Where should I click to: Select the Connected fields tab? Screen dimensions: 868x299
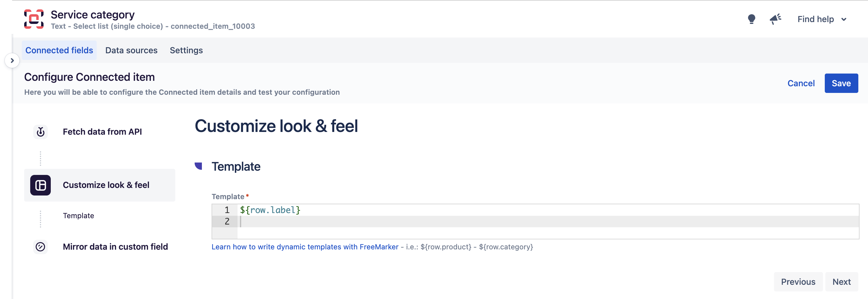59,50
